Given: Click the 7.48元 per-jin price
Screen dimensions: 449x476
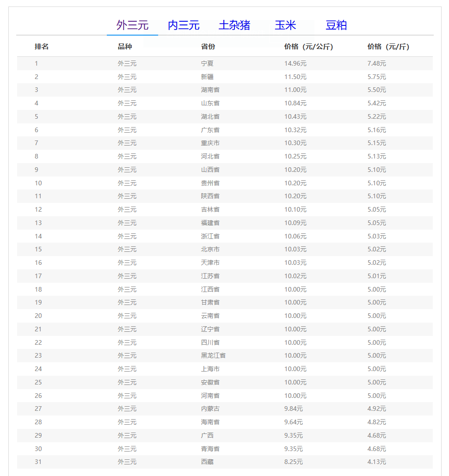Looking at the screenshot, I should pyautogui.click(x=376, y=63).
